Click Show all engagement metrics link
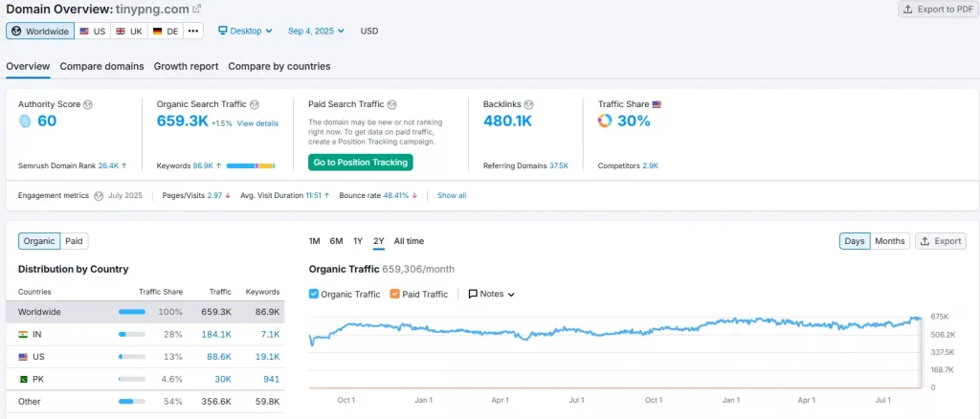The height and width of the screenshot is (419, 980). [452, 195]
